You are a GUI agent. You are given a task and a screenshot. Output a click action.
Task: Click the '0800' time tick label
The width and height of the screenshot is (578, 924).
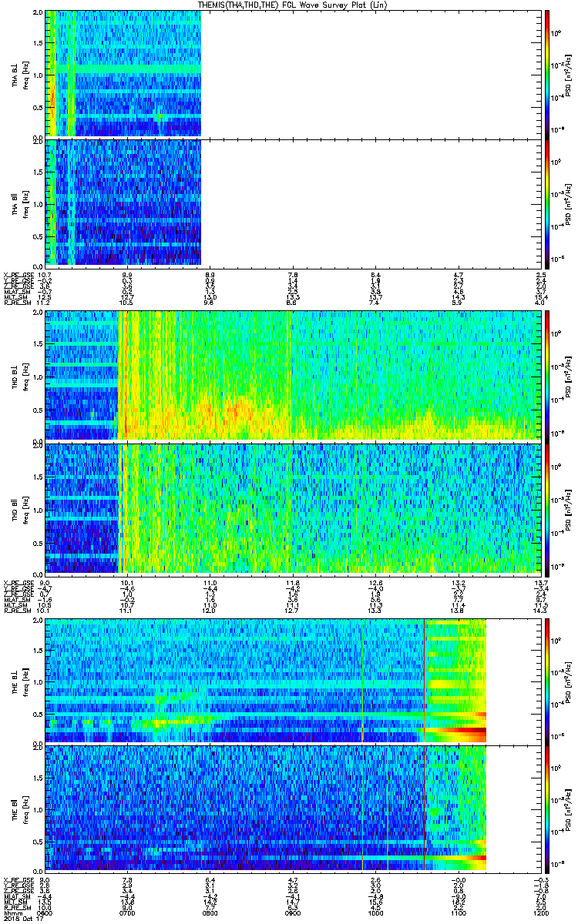click(x=210, y=912)
